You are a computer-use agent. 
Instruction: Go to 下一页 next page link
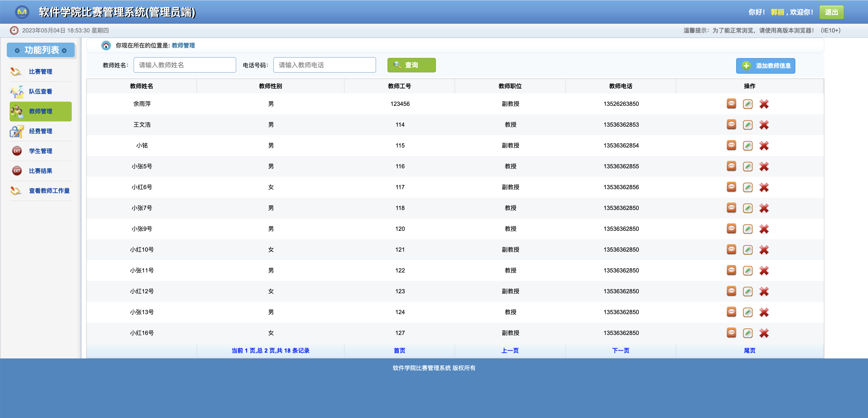point(620,351)
